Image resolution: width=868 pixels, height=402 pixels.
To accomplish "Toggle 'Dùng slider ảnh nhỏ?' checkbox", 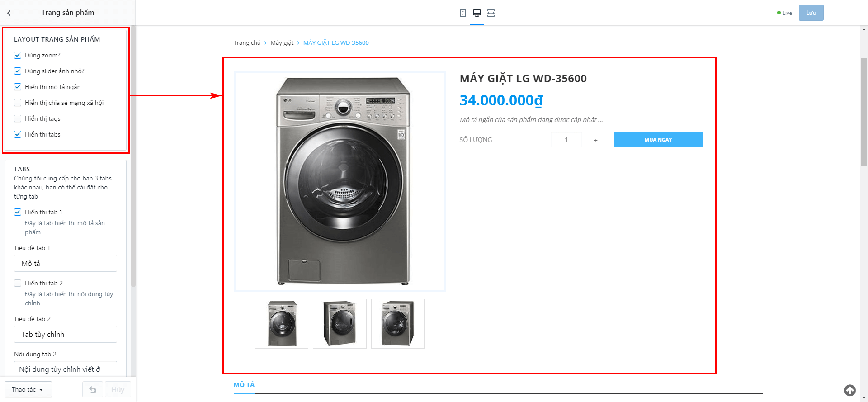I will (18, 71).
